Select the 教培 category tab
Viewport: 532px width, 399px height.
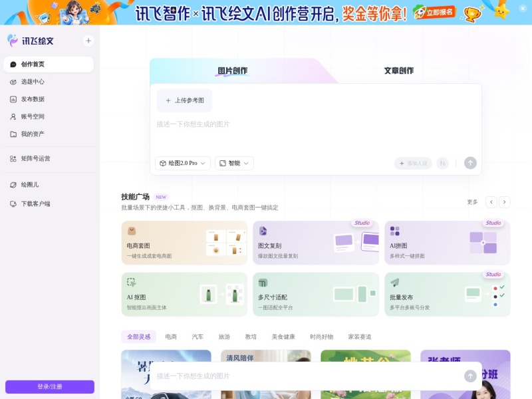click(x=251, y=337)
